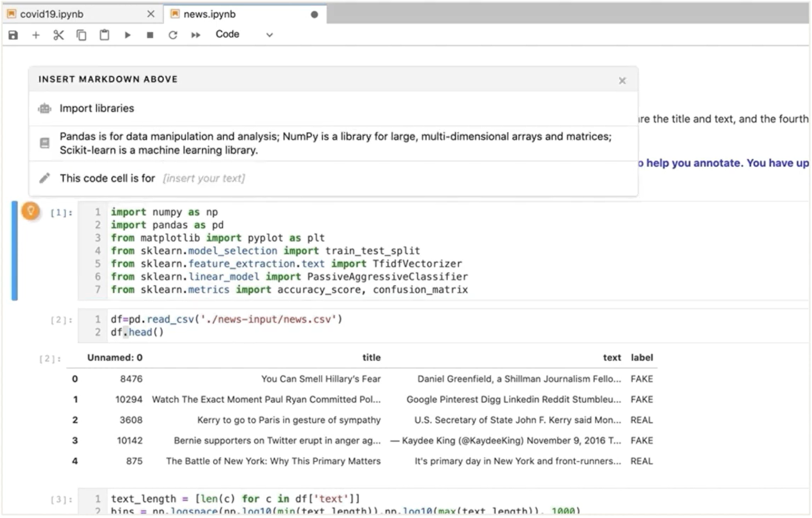This screenshot has height=518, width=812.
Task: Click the 'help you annotate' bold blue text
Action: click(x=693, y=163)
